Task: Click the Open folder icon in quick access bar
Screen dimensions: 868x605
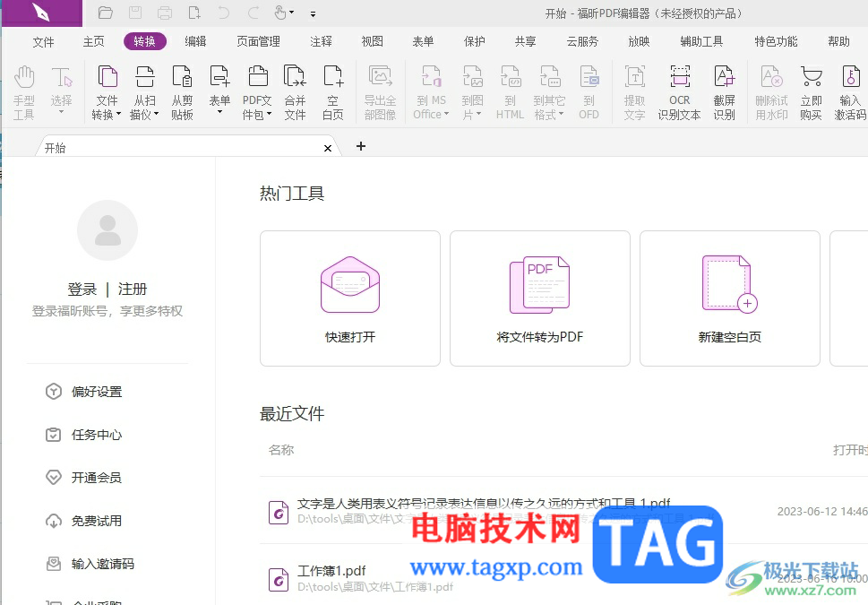Action: coord(106,13)
